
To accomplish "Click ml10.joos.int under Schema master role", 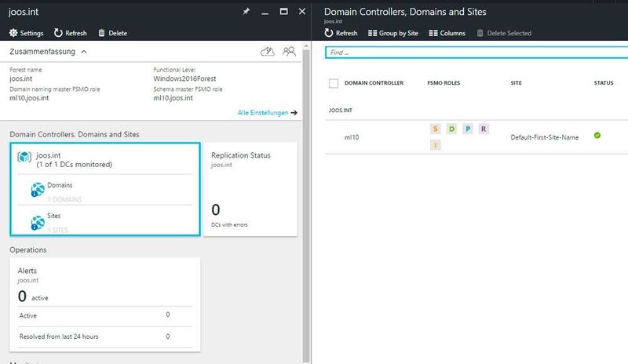I will [x=173, y=98].
